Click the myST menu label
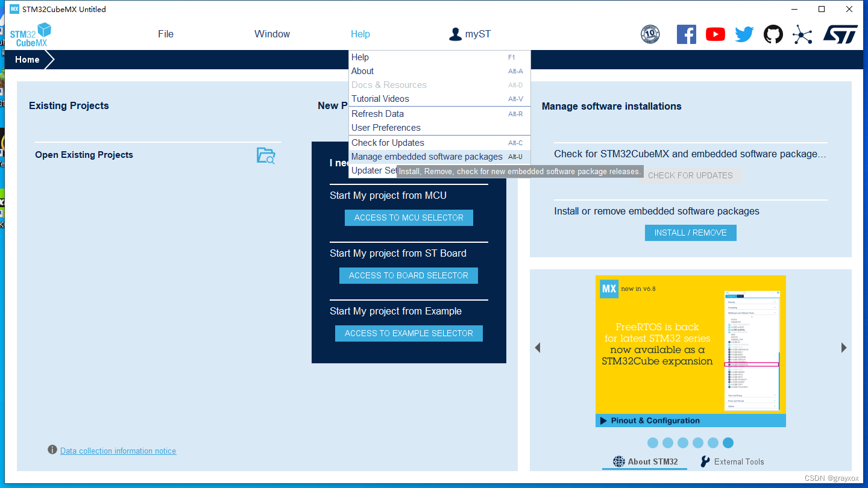Viewport: 868px width, 488px height. pos(478,34)
